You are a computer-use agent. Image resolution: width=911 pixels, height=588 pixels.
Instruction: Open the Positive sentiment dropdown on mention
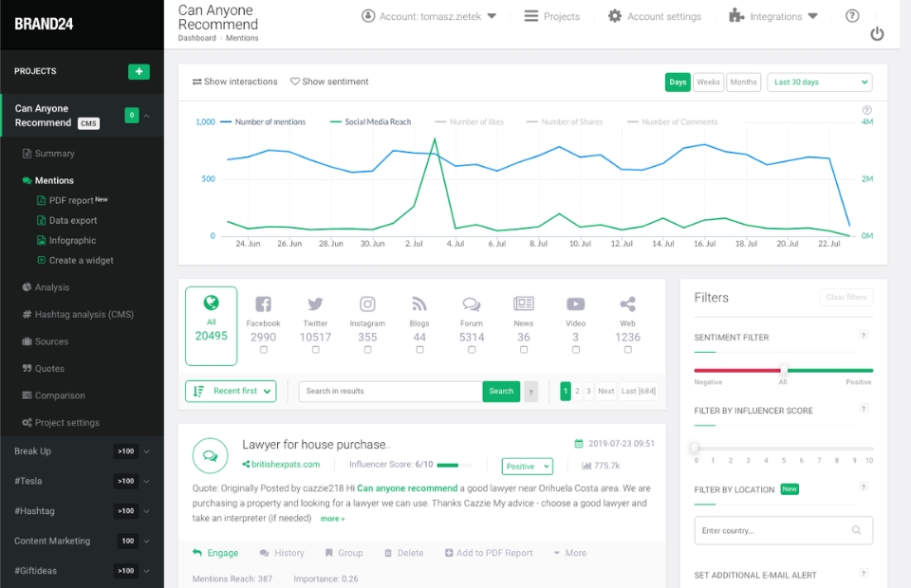[527, 467]
